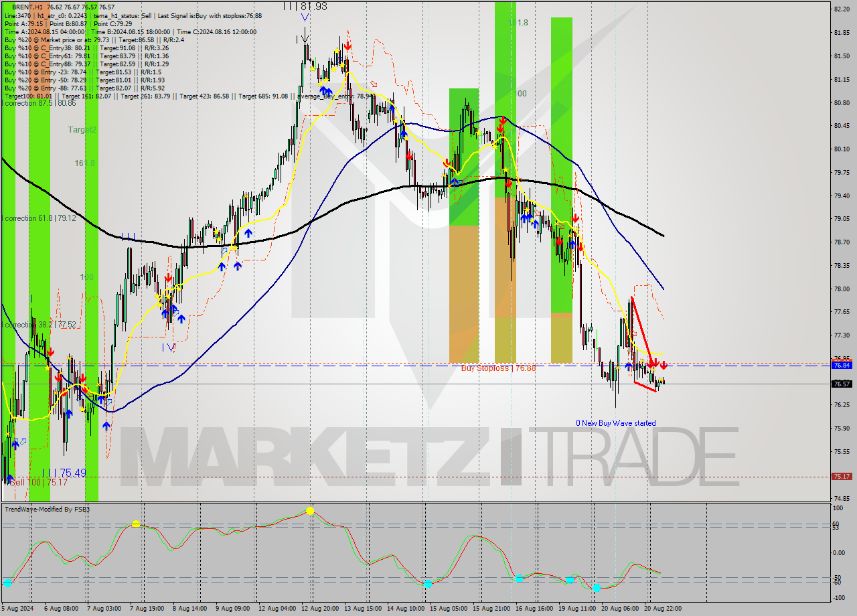This screenshot has width=857, height=616.
Task: Click the 'Buy Stoploss | 76.88' label
Action: click(499, 368)
